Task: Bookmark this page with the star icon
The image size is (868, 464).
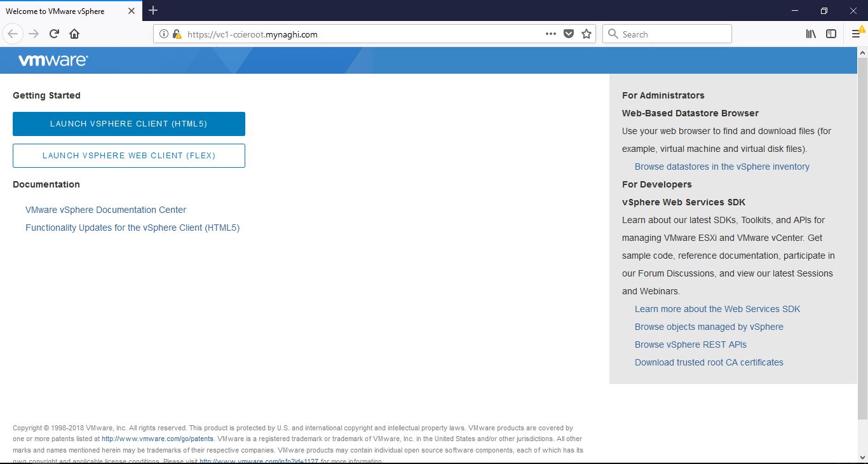Action: (586, 34)
